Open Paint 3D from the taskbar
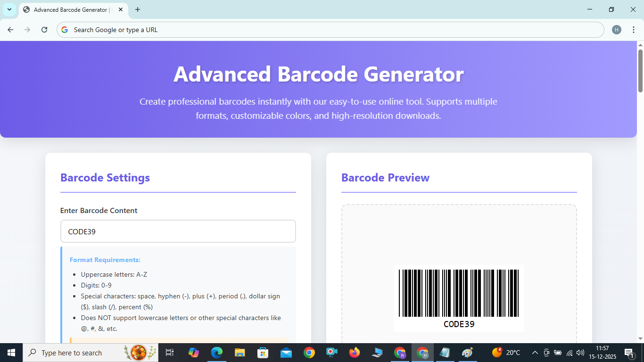Screen dimensions: 644x362 (467, 353)
